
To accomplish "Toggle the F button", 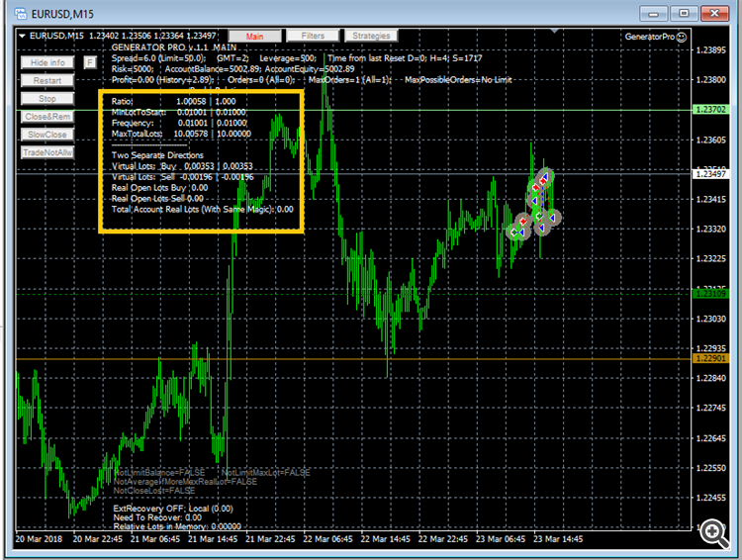I will click(90, 62).
